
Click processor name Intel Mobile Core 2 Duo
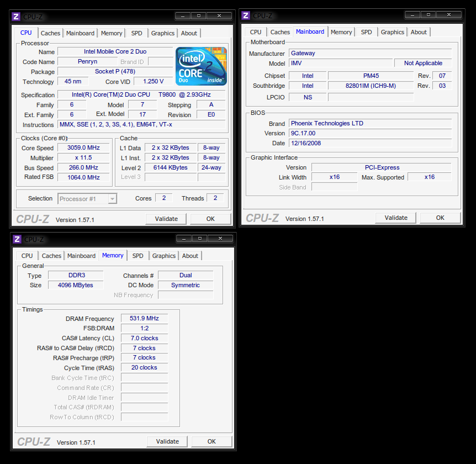click(x=115, y=51)
